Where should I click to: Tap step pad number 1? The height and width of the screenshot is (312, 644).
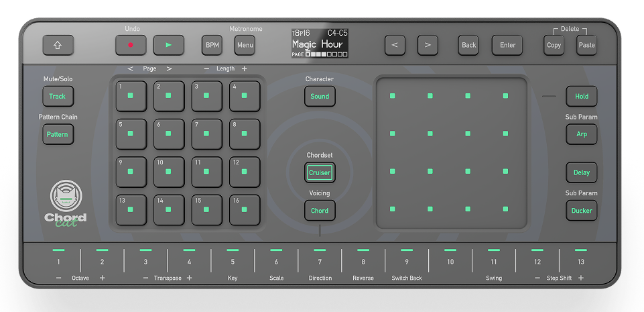[131, 96]
